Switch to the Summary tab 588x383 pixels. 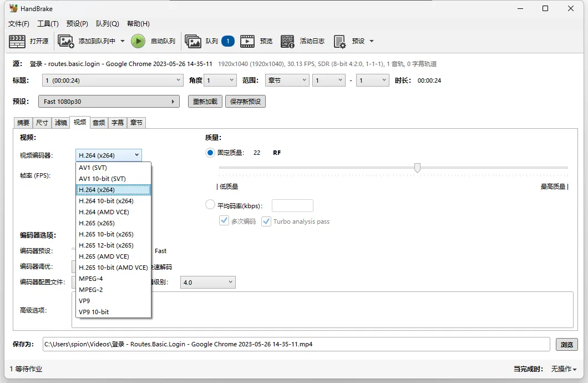[23, 123]
